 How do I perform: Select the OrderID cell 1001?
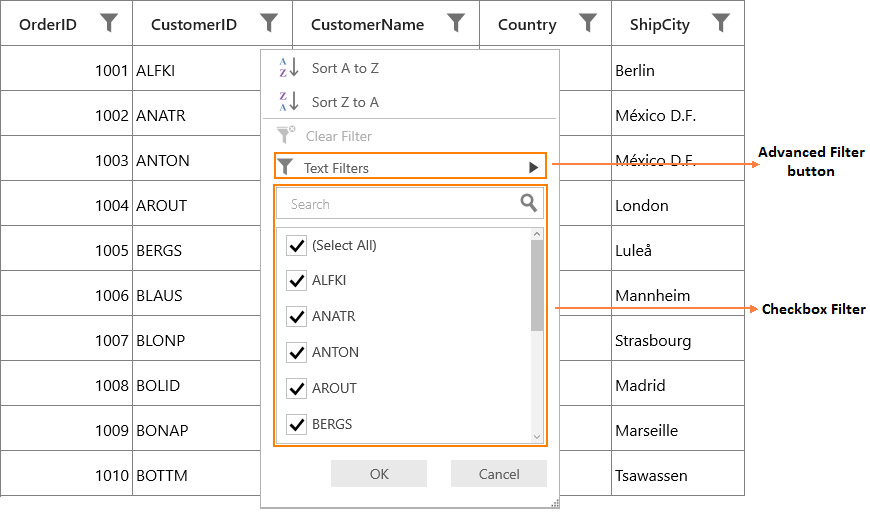(67, 68)
